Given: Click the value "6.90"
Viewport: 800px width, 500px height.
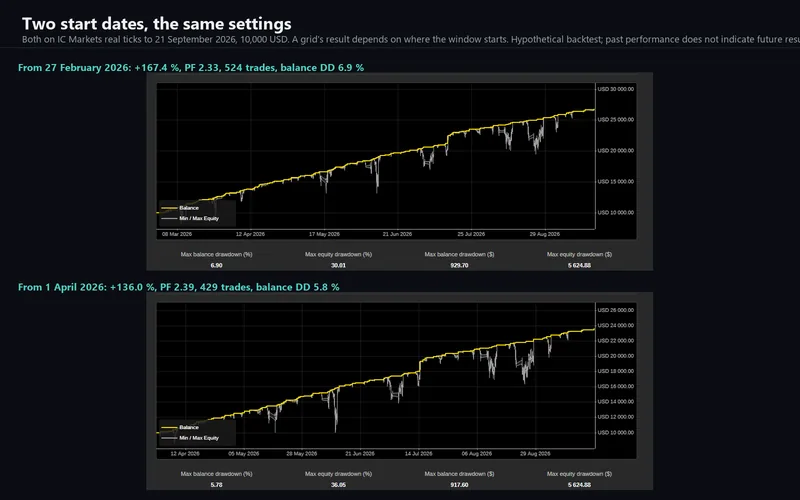Looking at the screenshot, I should click(216, 265).
